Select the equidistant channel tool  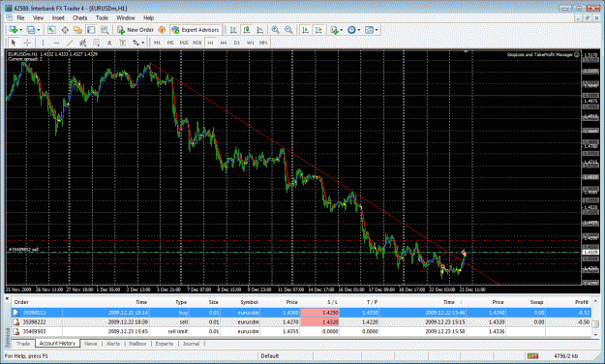[x=82, y=43]
